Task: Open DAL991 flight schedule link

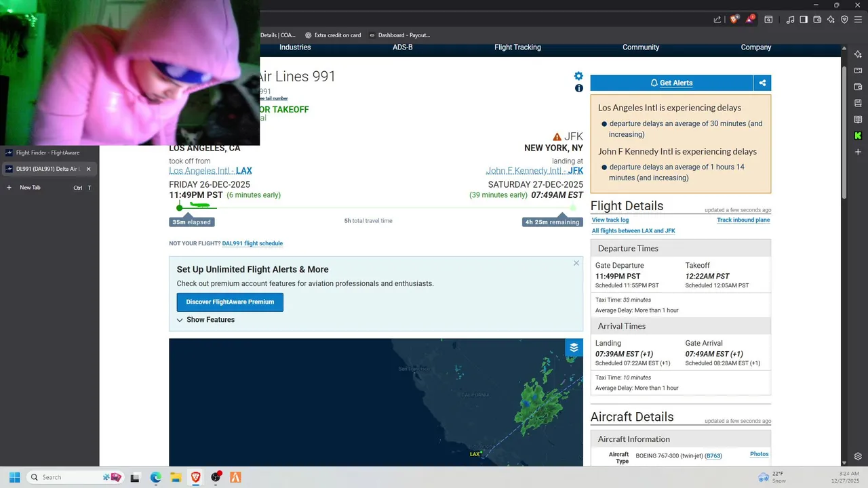Action: [x=252, y=243]
